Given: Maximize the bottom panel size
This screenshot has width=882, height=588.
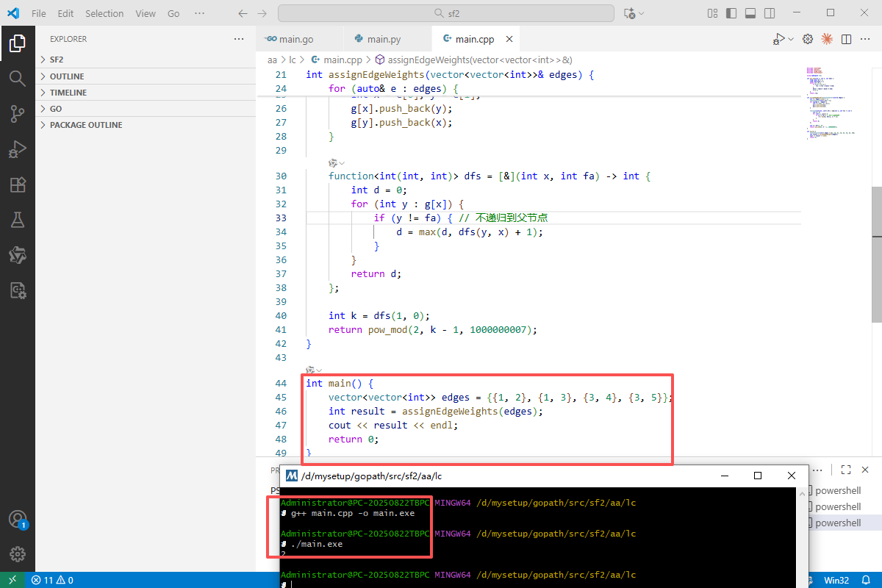Looking at the screenshot, I should [846, 470].
